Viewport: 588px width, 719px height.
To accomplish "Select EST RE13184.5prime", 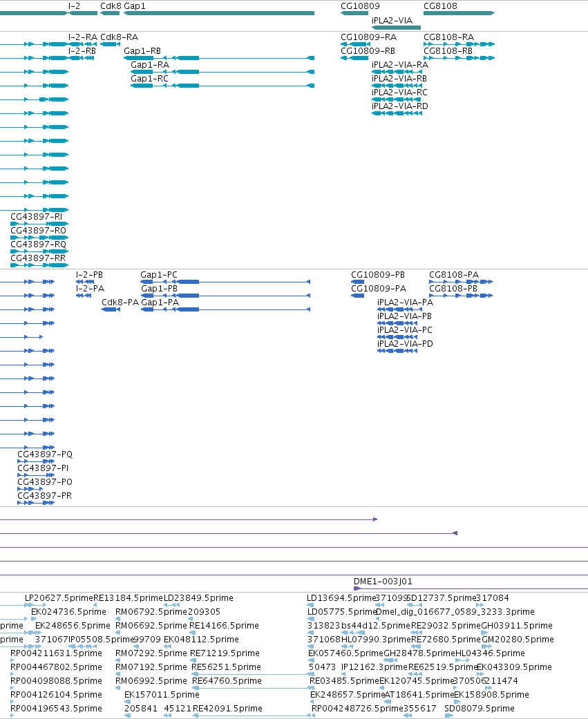I will pyautogui.click(x=128, y=598).
